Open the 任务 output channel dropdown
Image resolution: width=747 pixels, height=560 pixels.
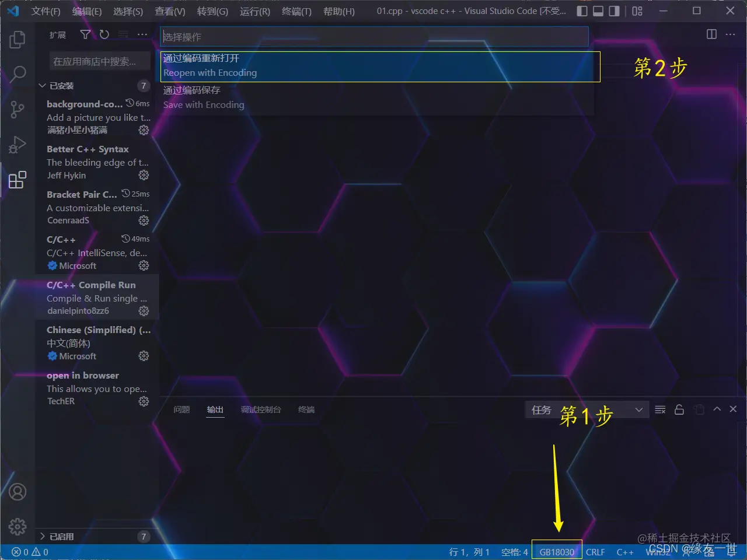586,410
